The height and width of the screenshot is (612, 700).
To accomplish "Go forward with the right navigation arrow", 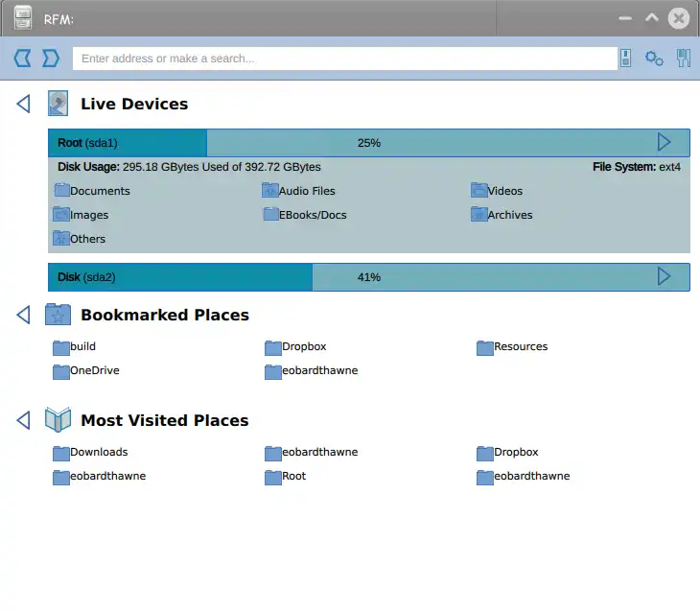I will [x=51, y=59].
